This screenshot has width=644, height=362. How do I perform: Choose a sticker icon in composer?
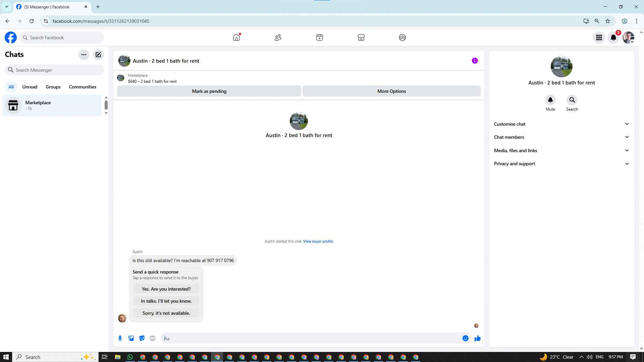click(142, 339)
